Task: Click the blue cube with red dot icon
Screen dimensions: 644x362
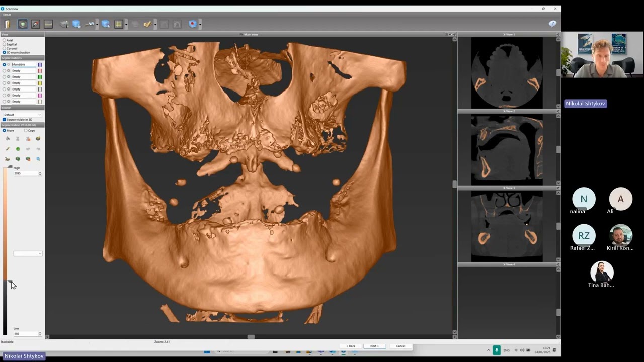Action: pyautogui.click(x=193, y=24)
